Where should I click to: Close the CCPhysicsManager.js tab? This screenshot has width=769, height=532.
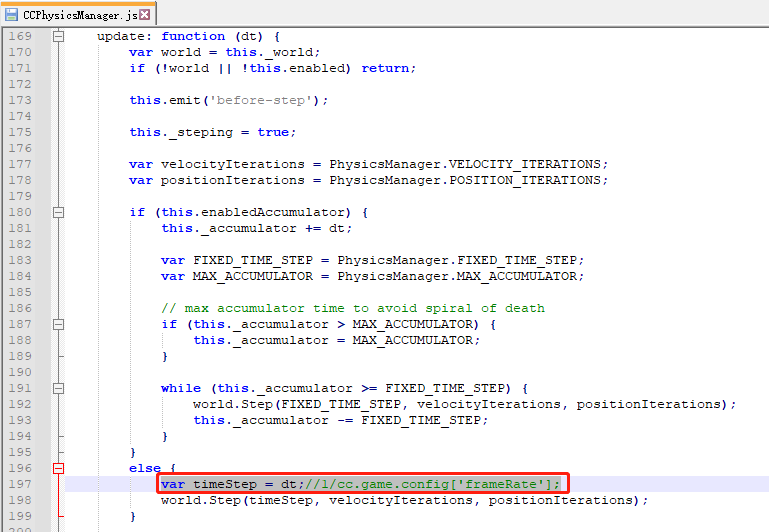point(144,15)
